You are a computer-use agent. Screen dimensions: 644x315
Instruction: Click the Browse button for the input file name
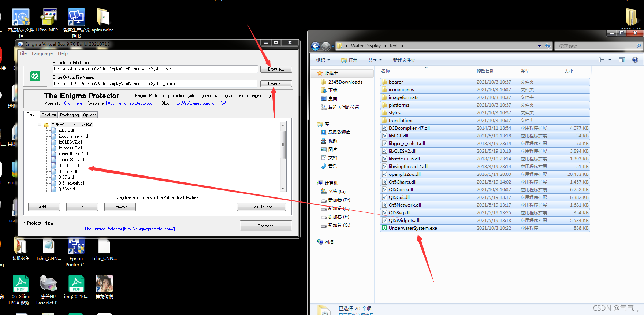click(x=276, y=69)
